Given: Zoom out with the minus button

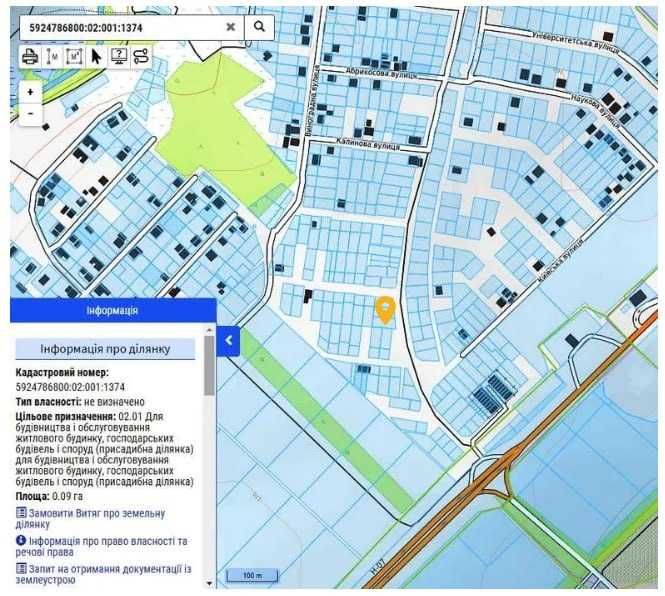Looking at the screenshot, I should tap(30, 114).
